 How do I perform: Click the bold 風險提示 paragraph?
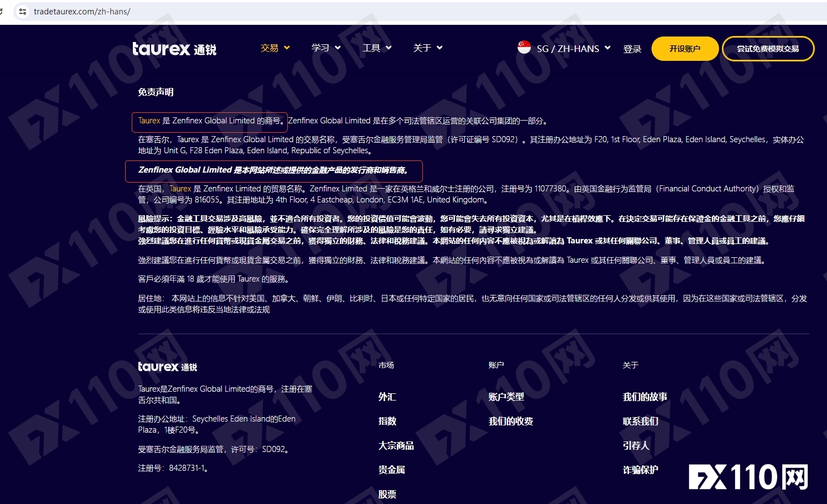pyautogui.click(x=471, y=230)
